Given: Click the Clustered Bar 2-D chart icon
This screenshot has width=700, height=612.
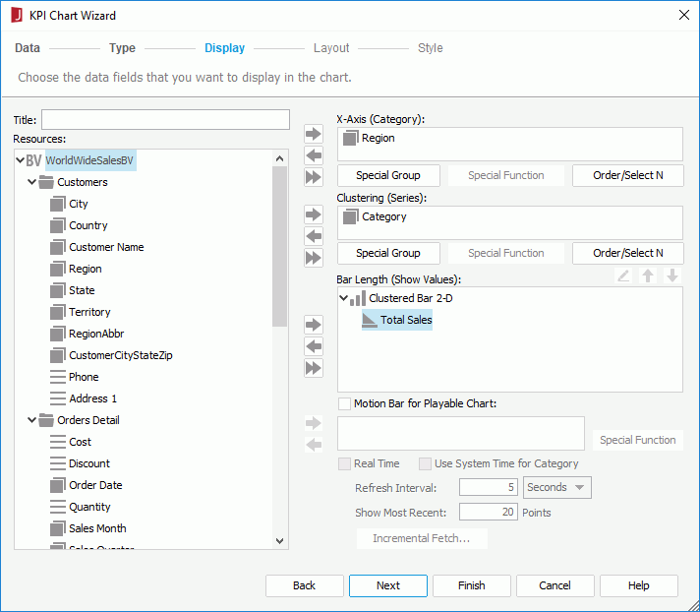Looking at the screenshot, I should tap(358, 298).
